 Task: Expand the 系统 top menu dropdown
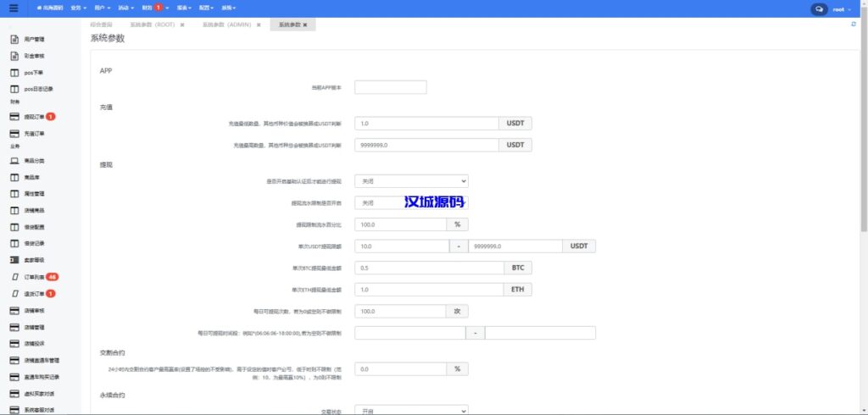coord(228,8)
